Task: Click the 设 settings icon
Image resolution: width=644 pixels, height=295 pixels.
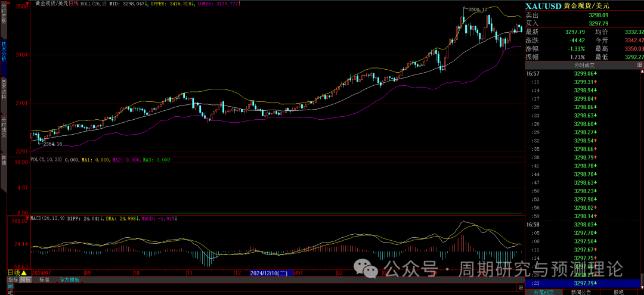Action: tap(521, 288)
